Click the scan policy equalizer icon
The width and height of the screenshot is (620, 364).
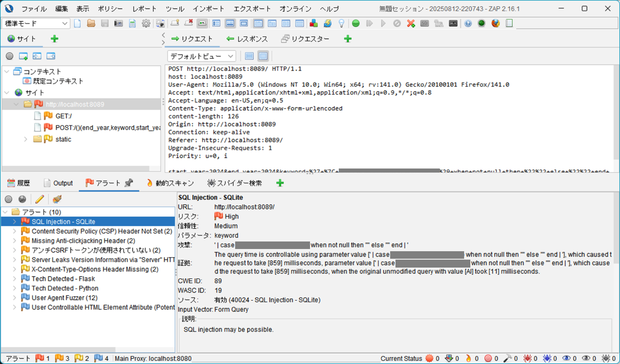[x=425, y=23]
